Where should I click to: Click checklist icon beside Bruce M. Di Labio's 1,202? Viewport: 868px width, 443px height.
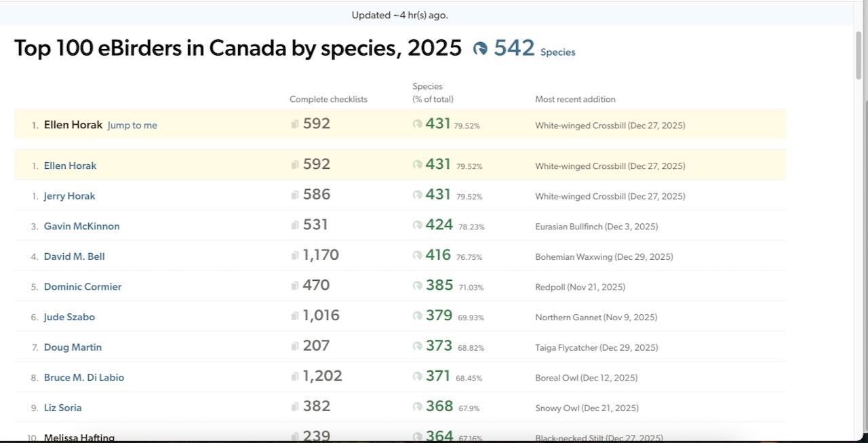coord(295,377)
